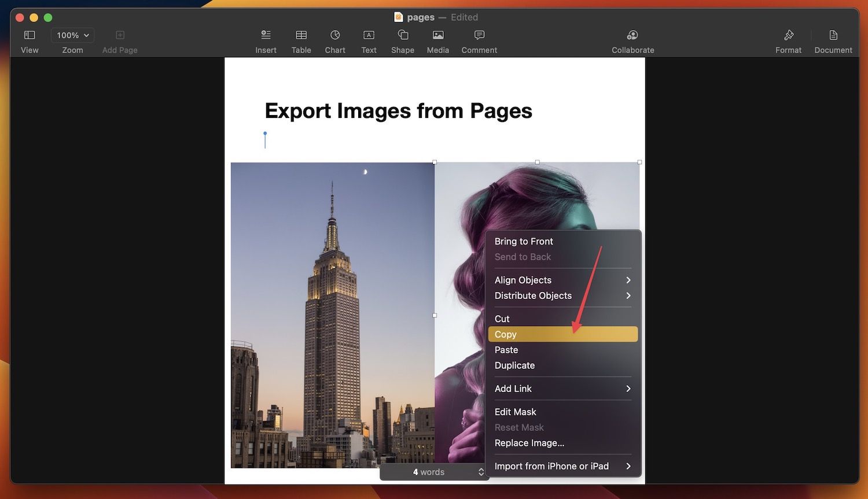The image size is (868, 499).
Task: Select Replace Image… from context menu
Action: [x=529, y=443]
